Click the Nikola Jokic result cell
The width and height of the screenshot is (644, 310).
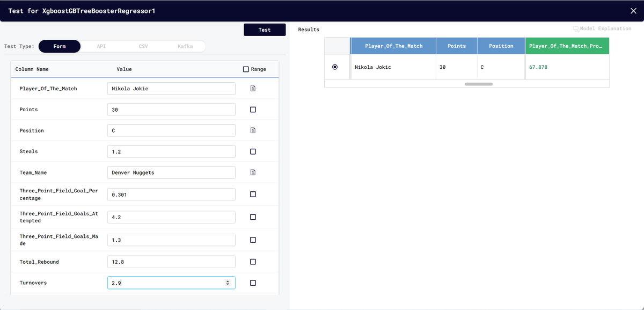click(x=393, y=67)
